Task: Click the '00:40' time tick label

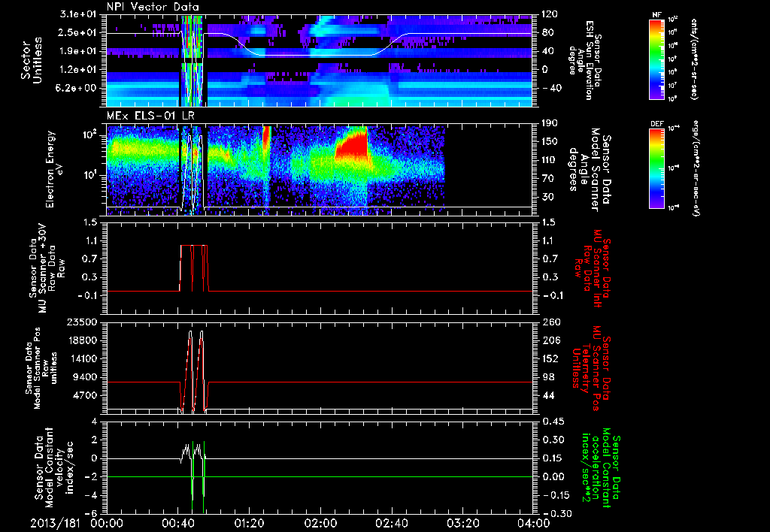Action: [x=177, y=523]
